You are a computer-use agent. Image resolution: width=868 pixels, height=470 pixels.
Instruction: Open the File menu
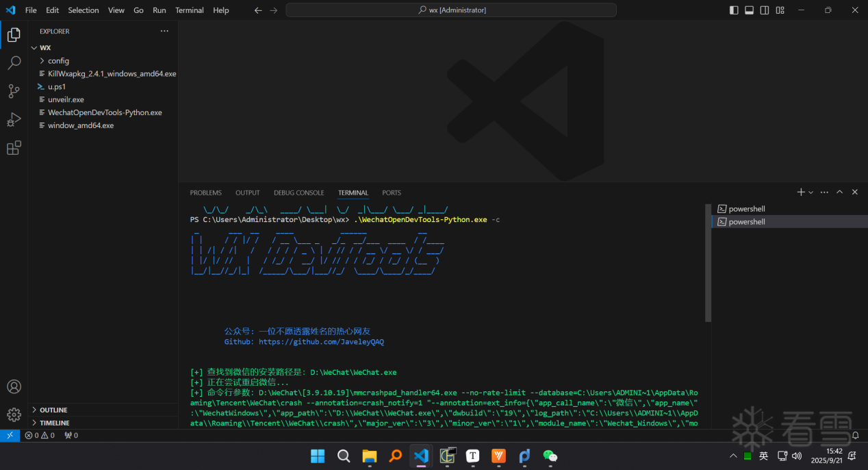click(31, 10)
